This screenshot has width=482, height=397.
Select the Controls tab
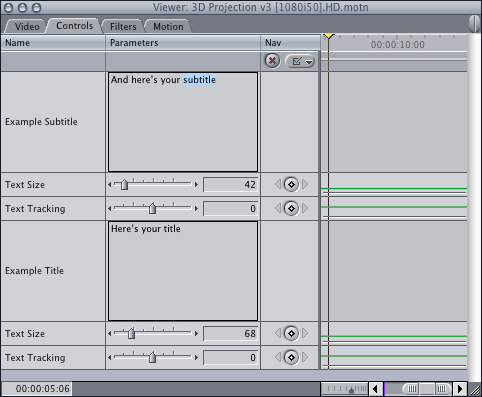point(74,26)
